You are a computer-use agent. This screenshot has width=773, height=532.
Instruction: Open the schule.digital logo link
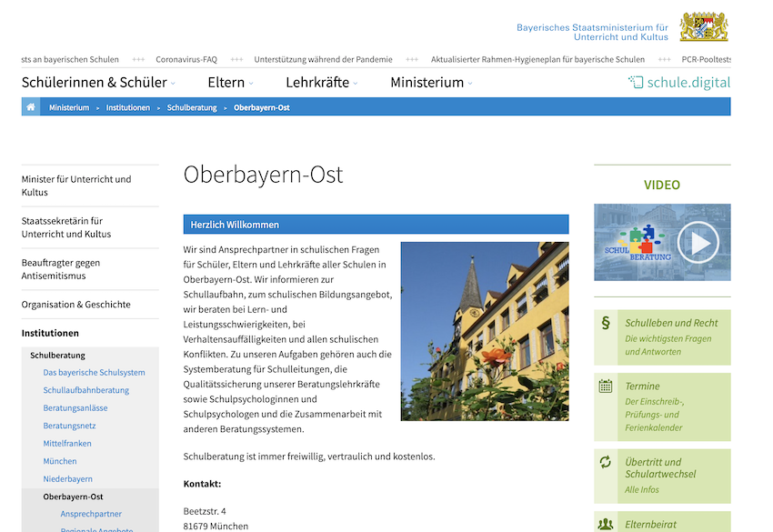679,82
